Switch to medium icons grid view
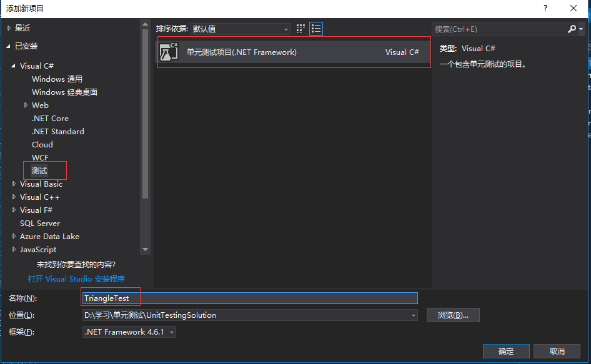 [300, 29]
